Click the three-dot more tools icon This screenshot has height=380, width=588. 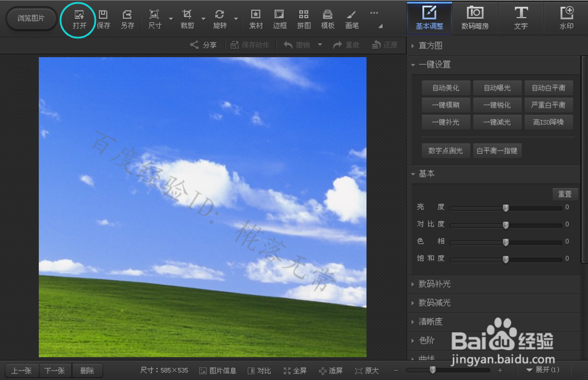(x=374, y=13)
